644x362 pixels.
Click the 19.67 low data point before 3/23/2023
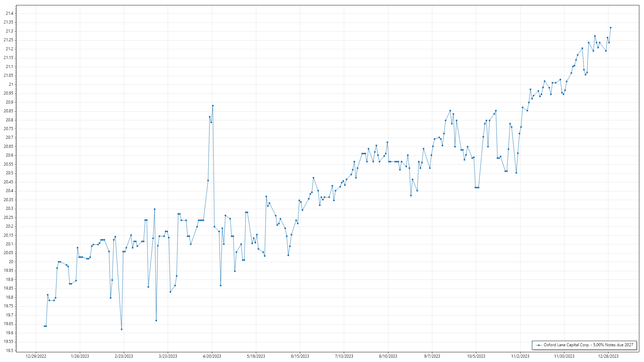point(156,320)
